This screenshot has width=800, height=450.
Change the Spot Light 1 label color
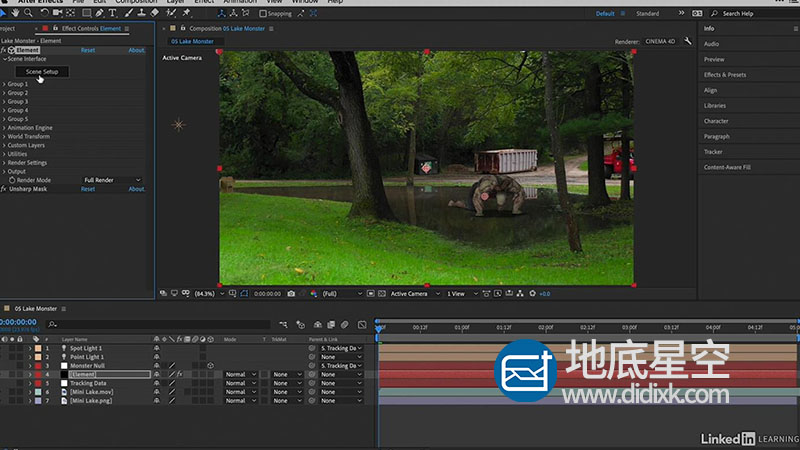click(38, 348)
